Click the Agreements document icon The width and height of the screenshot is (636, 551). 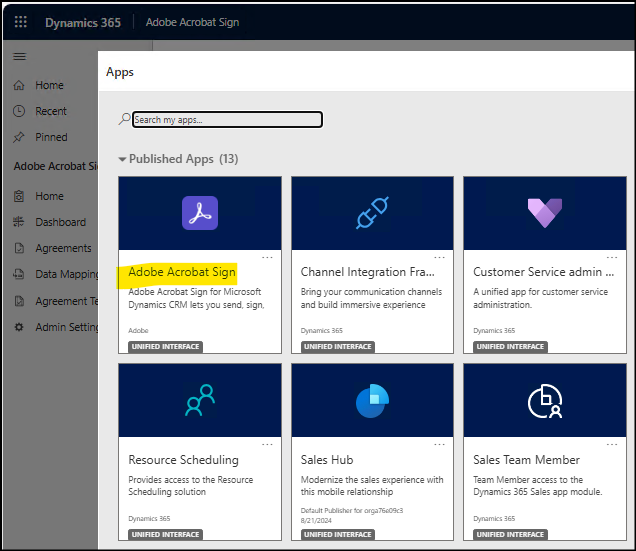19,248
